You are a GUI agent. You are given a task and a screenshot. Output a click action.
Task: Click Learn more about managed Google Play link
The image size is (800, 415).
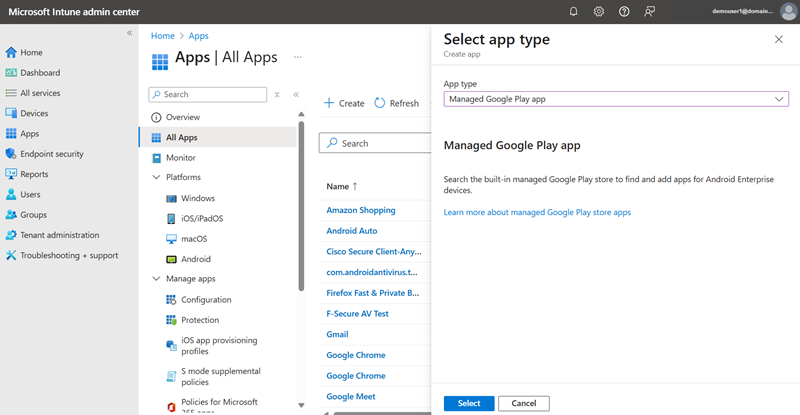pos(537,212)
